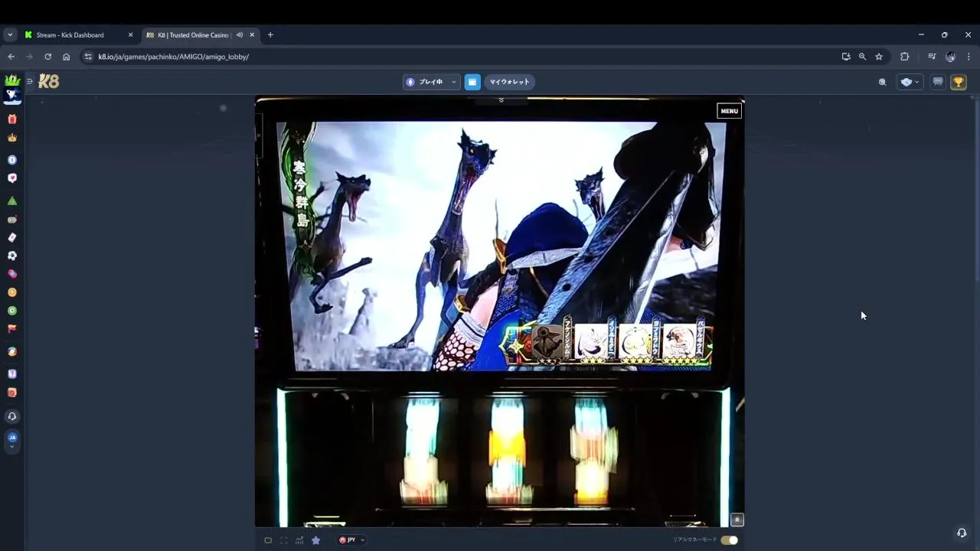Open the playing cards sidebar icon

point(11,238)
